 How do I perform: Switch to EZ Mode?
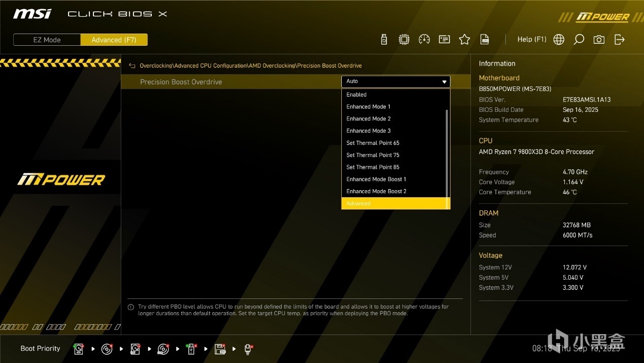coord(47,40)
